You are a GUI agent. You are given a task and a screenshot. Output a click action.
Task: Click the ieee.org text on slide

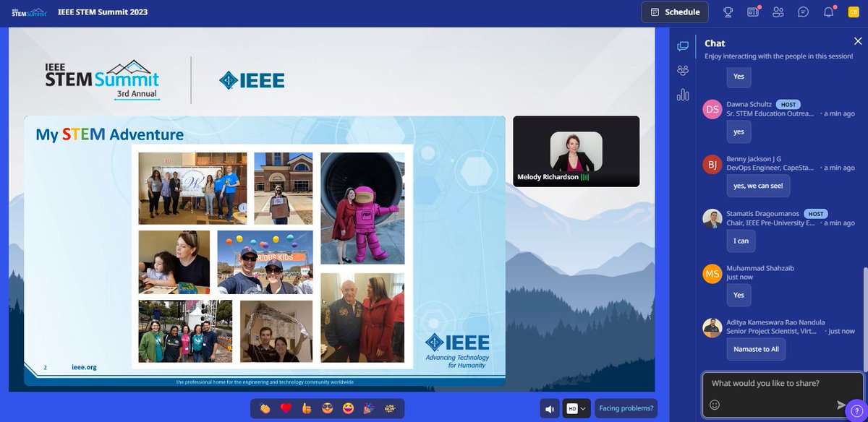(84, 367)
